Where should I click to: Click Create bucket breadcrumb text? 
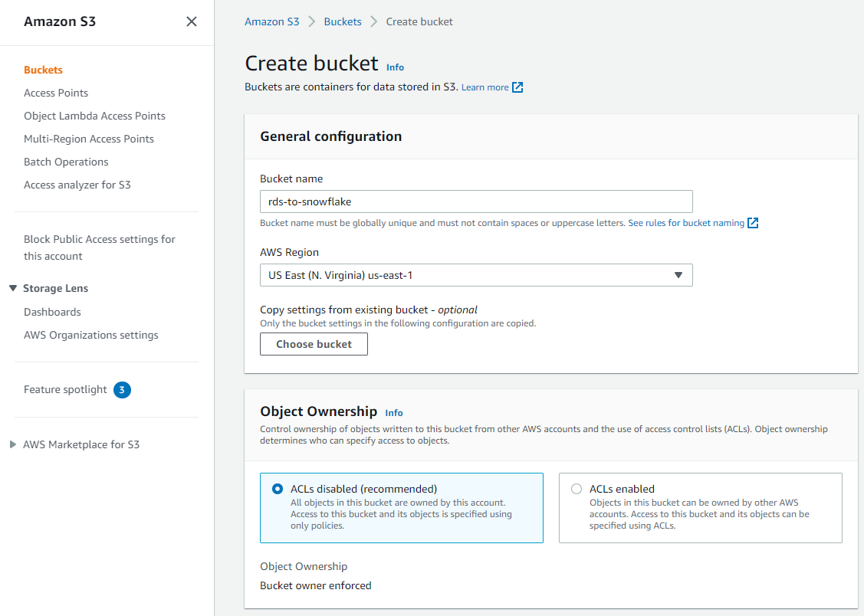coord(419,21)
